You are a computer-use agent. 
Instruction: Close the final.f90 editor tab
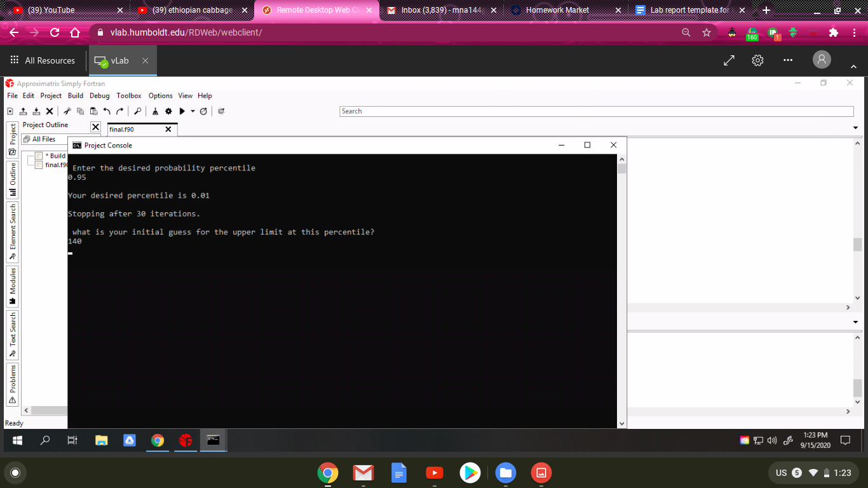pyautogui.click(x=168, y=130)
